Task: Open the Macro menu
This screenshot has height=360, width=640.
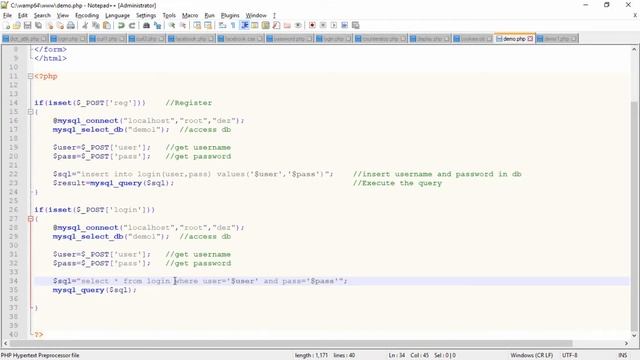Action: (190, 16)
